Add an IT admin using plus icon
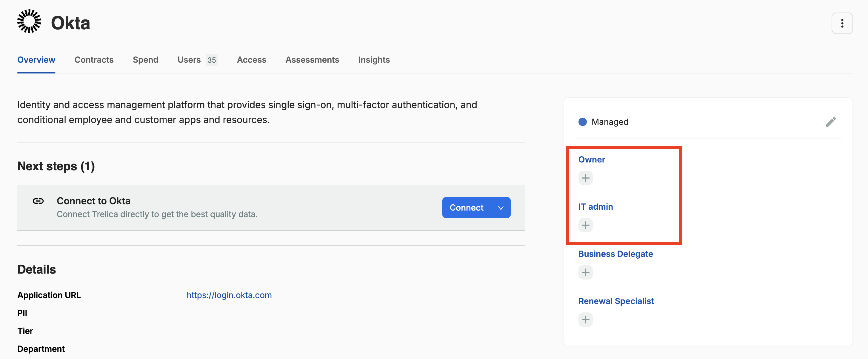 (x=585, y=225)
